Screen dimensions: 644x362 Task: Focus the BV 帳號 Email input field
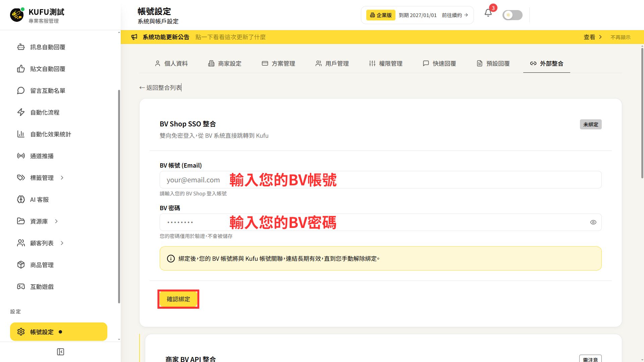click(x=380, y=180)
